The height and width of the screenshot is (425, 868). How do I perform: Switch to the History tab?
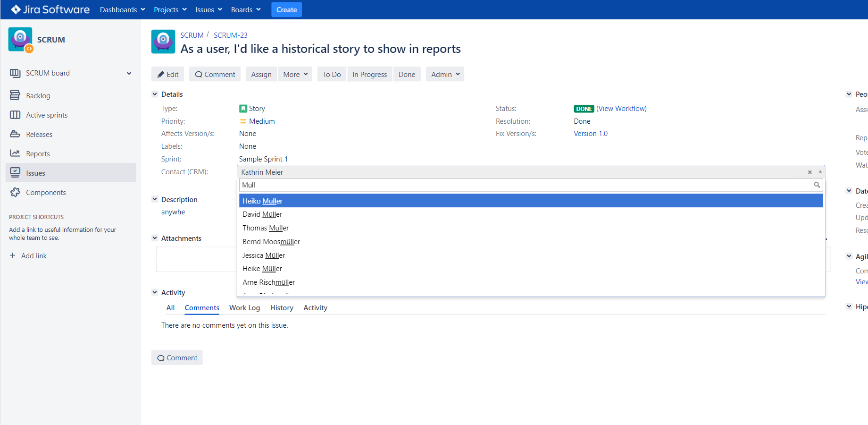click(x=282, y=308)
